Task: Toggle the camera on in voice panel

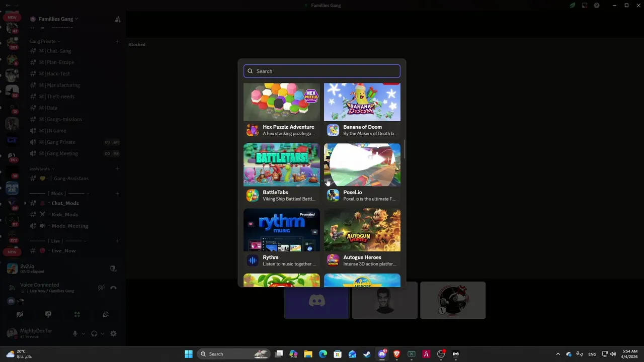Action: 20,314
